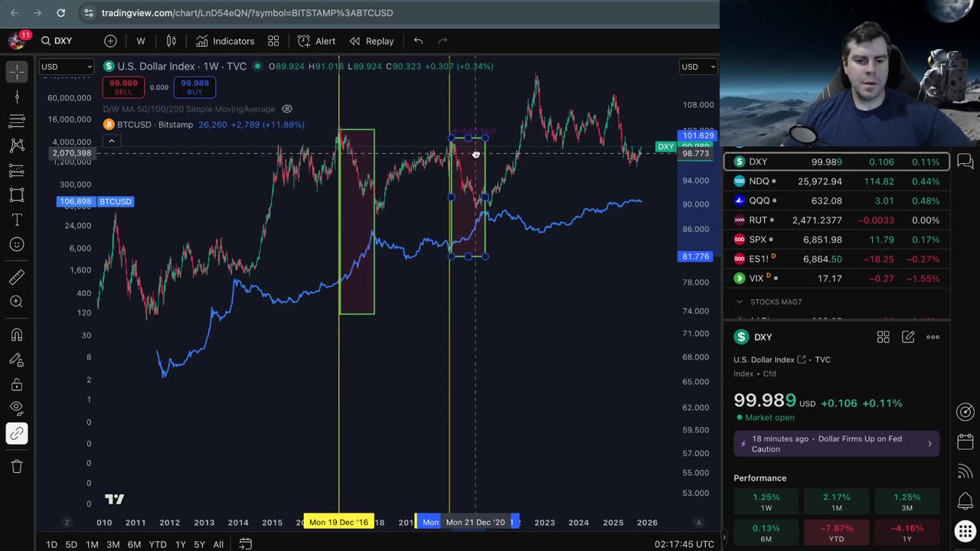Redo the chart action
The height and width of the screenshot is (551, 980).
coord(443,41)
